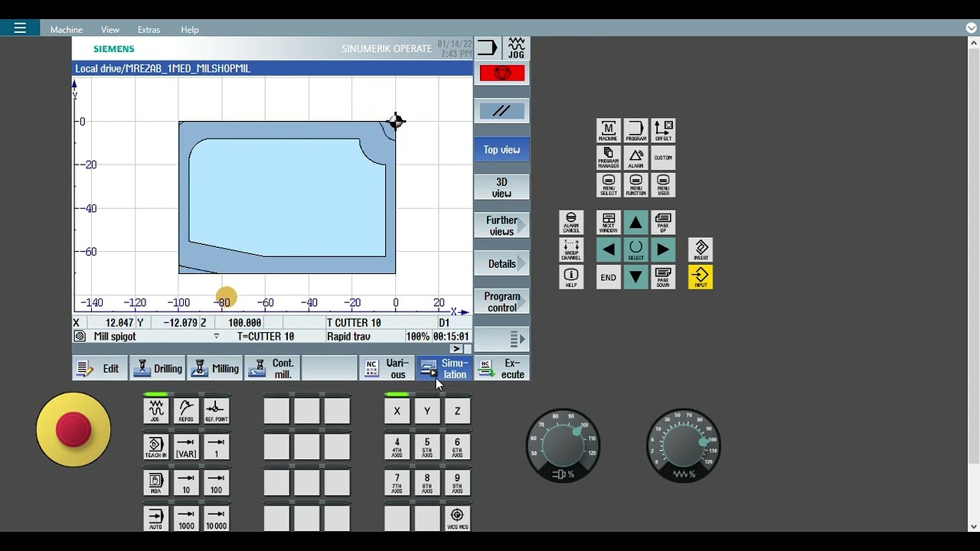The image size is (980, 551).
Task: Click the MENU FUNCTION key
Action: [635, 186]
